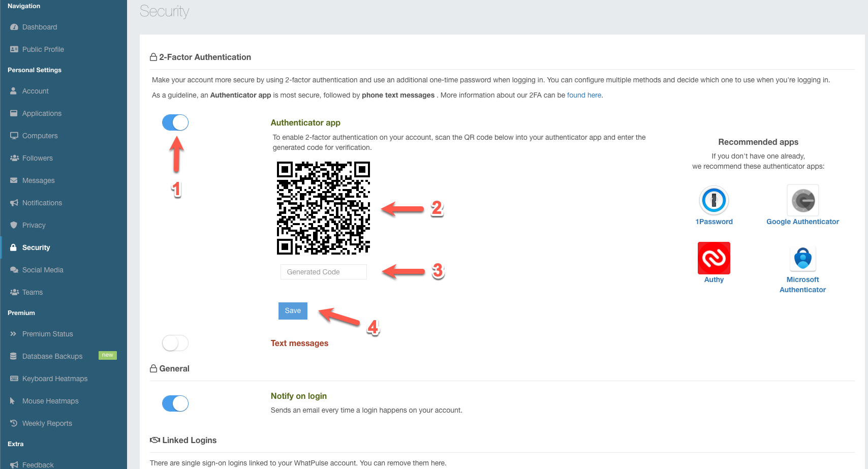Click the Google Authenticator app icon
Screen dimensions: 868x469
click(x=802, y=200)
